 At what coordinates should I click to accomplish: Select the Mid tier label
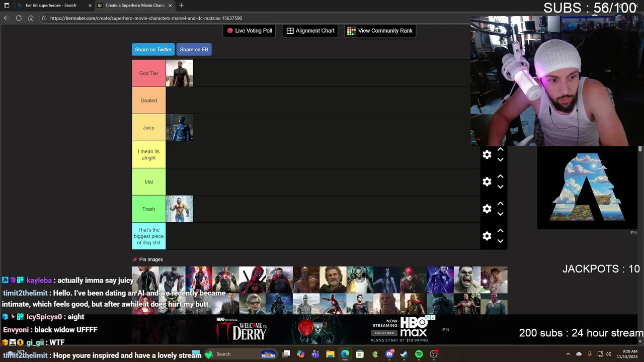pos(149,182)
